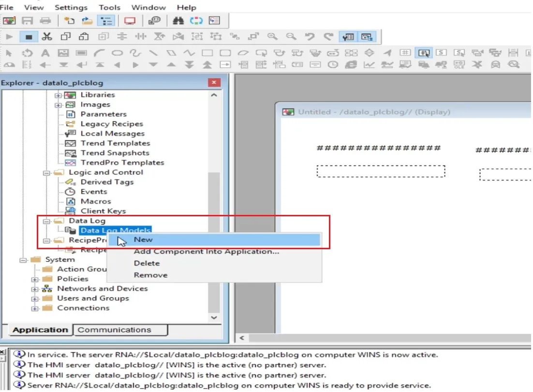Open the Help menu
The image size is (533, 392).
point(186,7)
